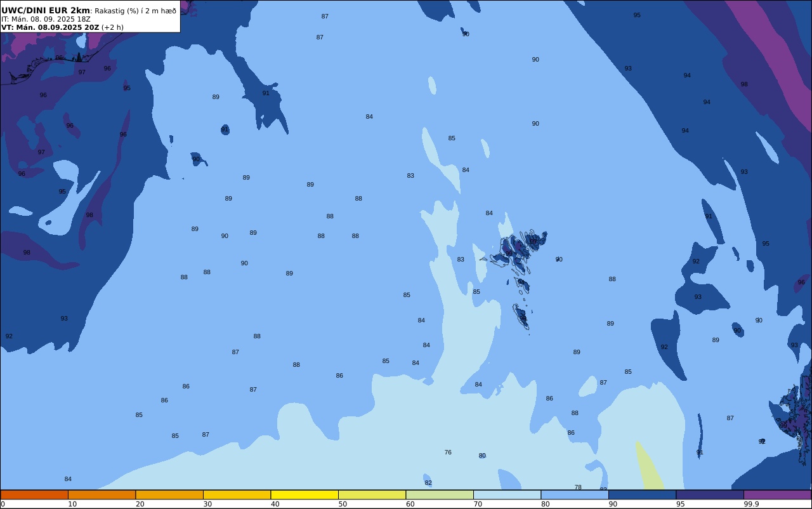812x509 pixels.
Task: Click the 30–40 golden yellow legend swatch
Action: coord(237,494)
